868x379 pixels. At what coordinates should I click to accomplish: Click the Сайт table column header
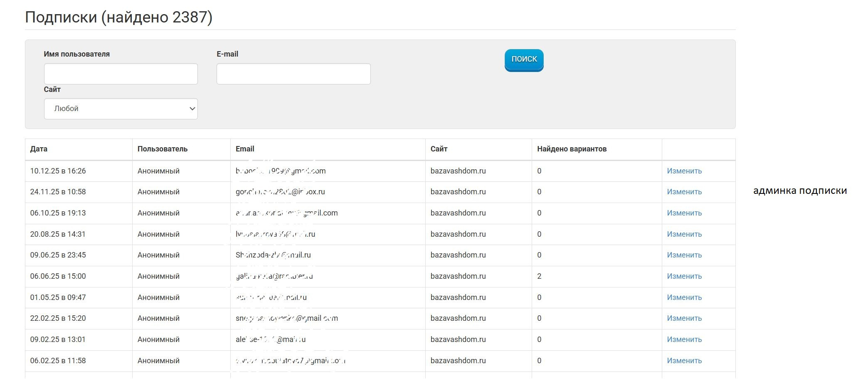tap(439, 149)
